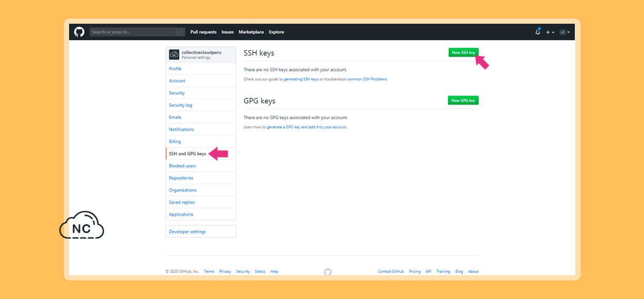Open Marketplace in the top navigation

coord(251,32)
